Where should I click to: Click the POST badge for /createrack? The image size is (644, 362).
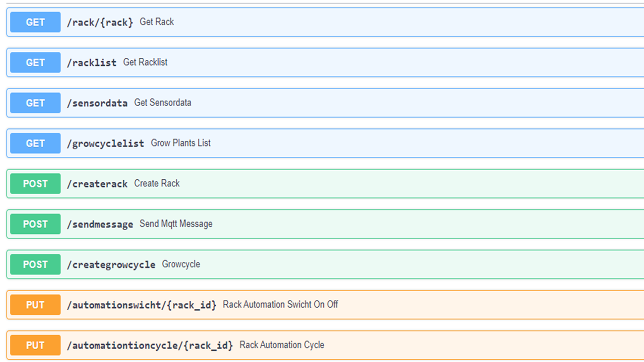35,184
